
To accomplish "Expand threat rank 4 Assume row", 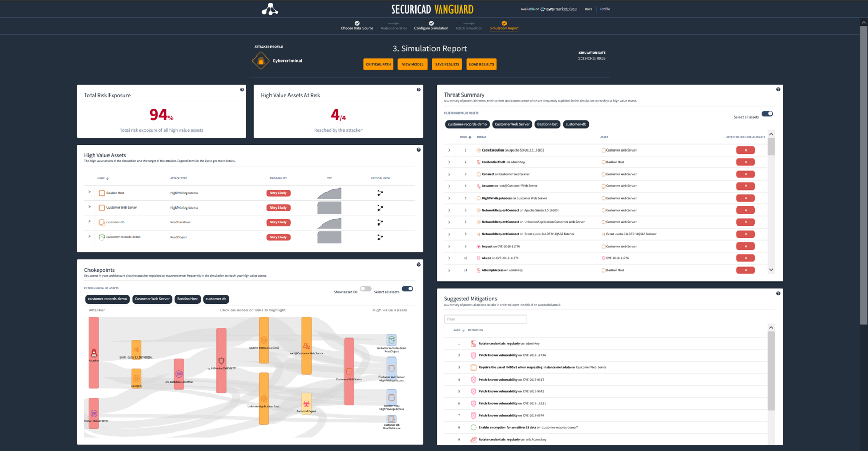I will (x=449, y=186).
